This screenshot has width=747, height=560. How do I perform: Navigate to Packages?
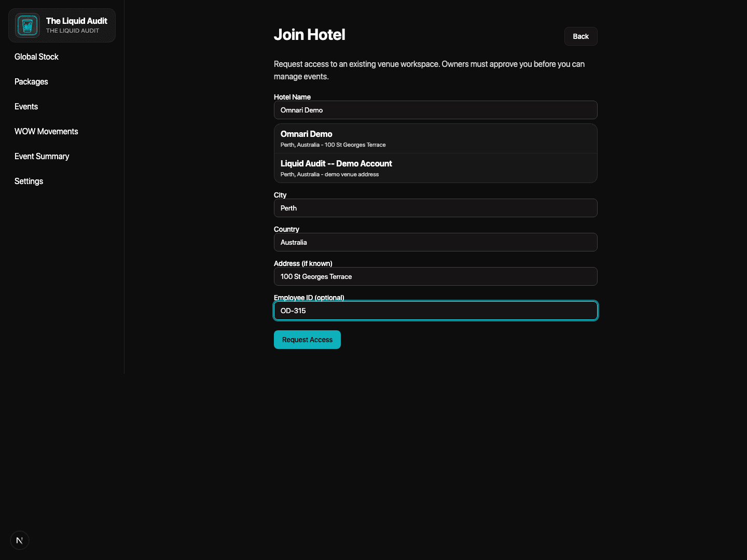pos(31,81)
